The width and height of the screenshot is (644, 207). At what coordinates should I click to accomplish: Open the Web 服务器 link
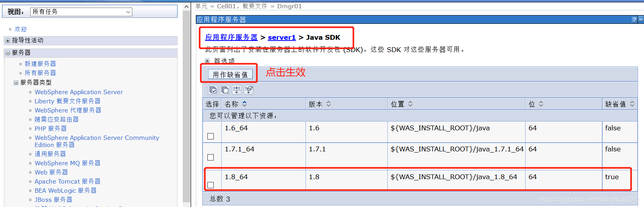[x=51, y=172]
